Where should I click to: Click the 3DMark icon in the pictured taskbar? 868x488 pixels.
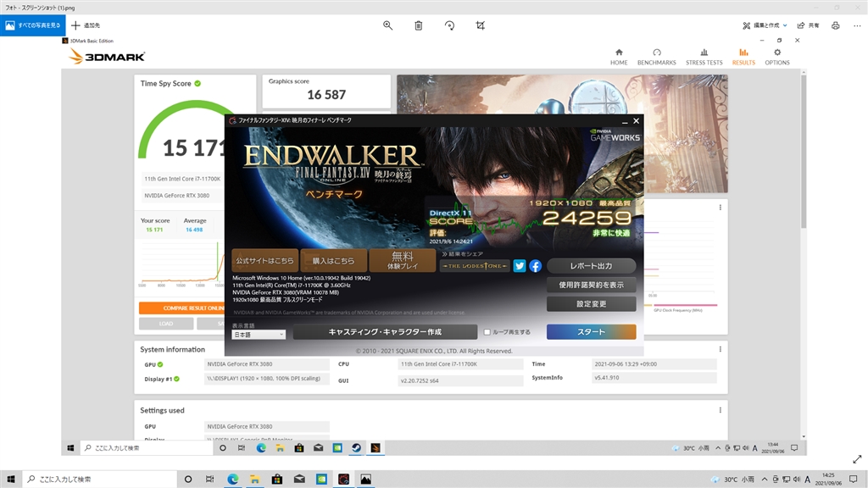(x=376, y=448)
